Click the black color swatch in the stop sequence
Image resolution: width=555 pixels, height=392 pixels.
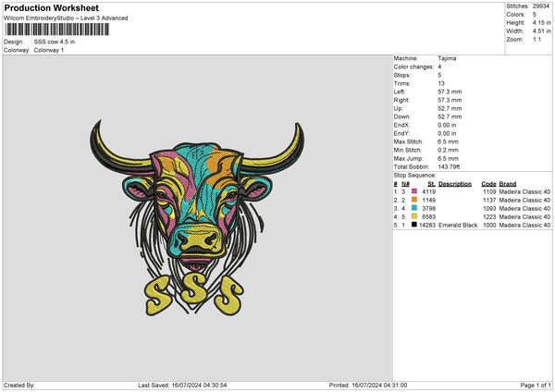(414, 225)
